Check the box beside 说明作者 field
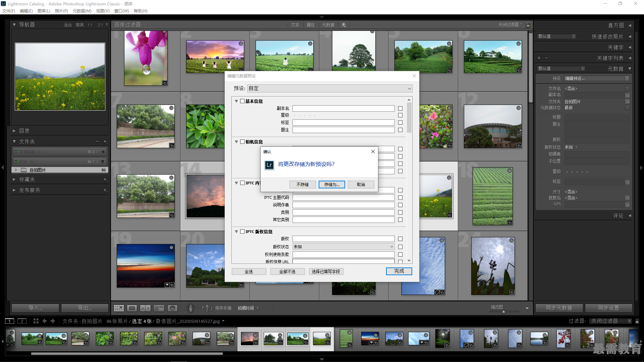Screen dimensions: 644x362 [x=400, y=205]
